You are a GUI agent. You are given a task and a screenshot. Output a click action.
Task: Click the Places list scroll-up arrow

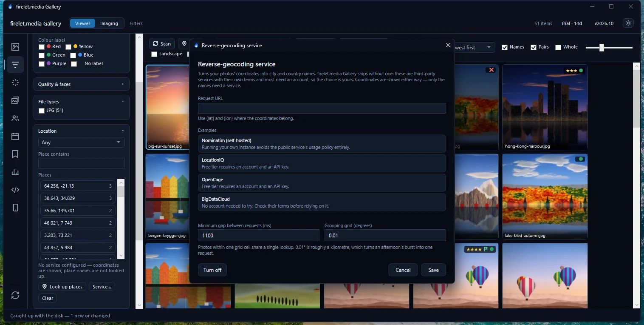point(121,182)
